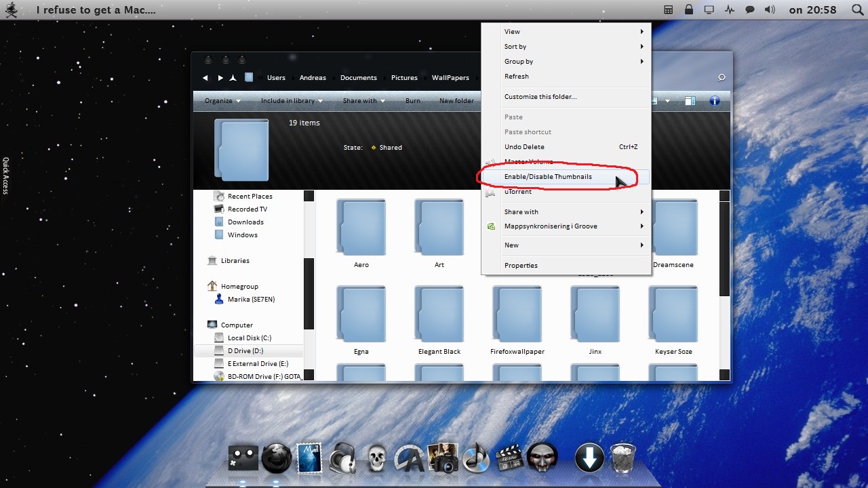Expand the Organize dropdown

pos(222,101)
